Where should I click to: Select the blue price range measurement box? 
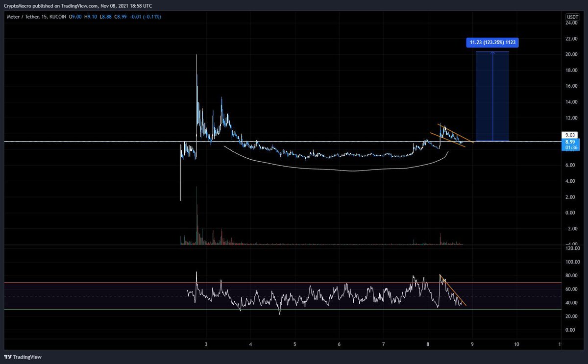click(x=492, y=97)
